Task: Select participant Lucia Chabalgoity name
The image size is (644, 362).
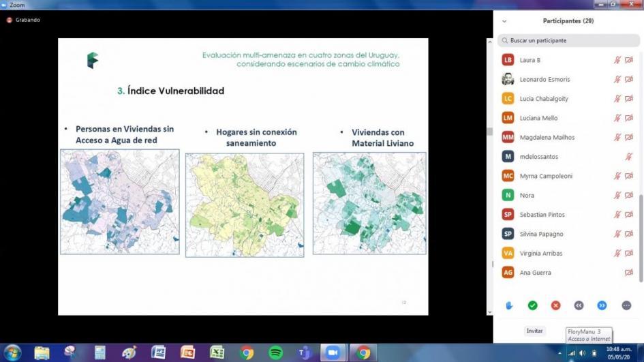Action: (x=544, y=99)
